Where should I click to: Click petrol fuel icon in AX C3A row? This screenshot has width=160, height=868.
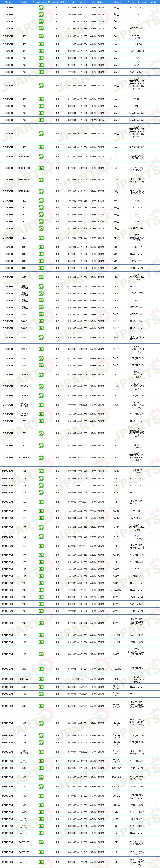41,22
